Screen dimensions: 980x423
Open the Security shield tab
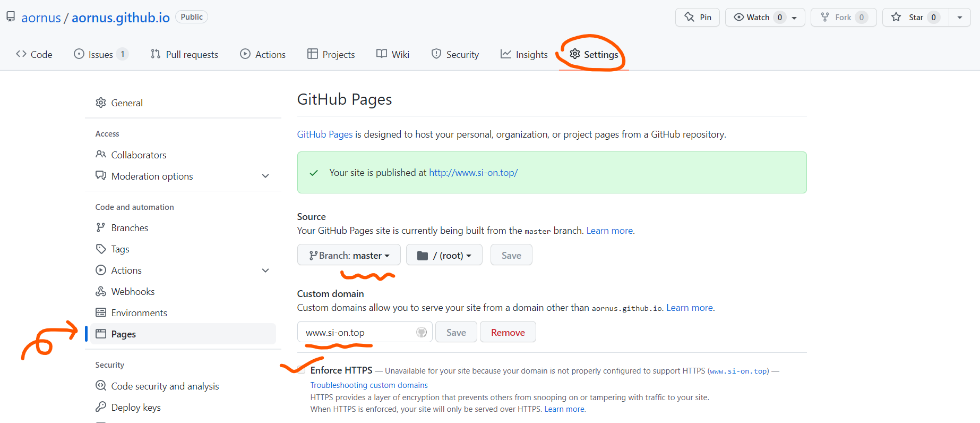coord(455,54)
